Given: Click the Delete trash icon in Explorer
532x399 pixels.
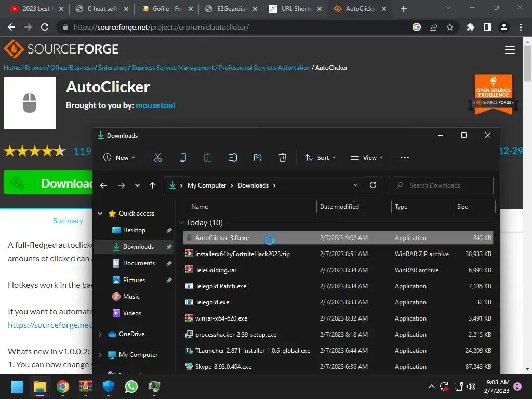Looking at the screenshot, I should tap(282, 157).
